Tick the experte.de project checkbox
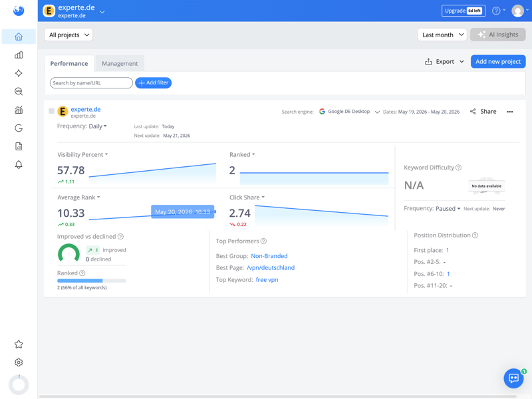Viewport: 532px width, 399px height. click(52, 111)
